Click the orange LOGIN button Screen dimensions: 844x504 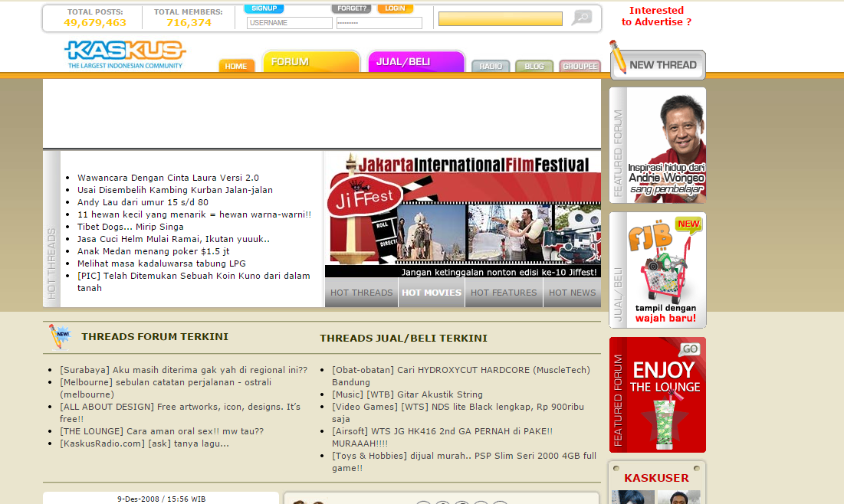click(395, 8)
